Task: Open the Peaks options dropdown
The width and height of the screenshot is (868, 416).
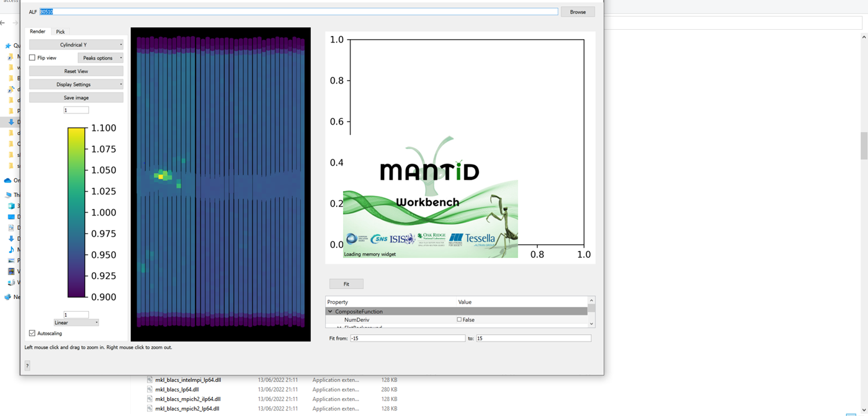Action: (x=101, y=58)
